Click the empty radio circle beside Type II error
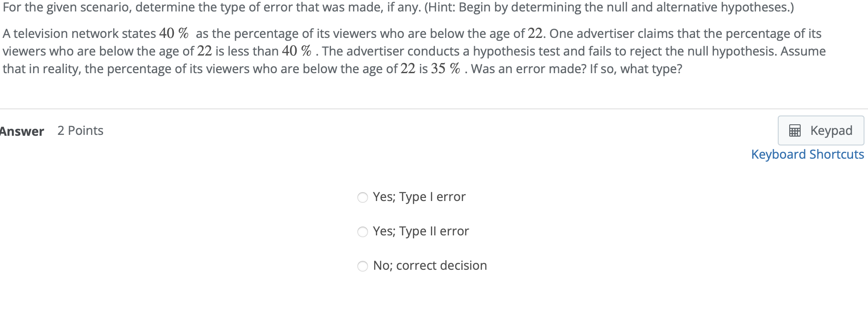This screenshot has width=868, height=335. [x=363, y=232]
